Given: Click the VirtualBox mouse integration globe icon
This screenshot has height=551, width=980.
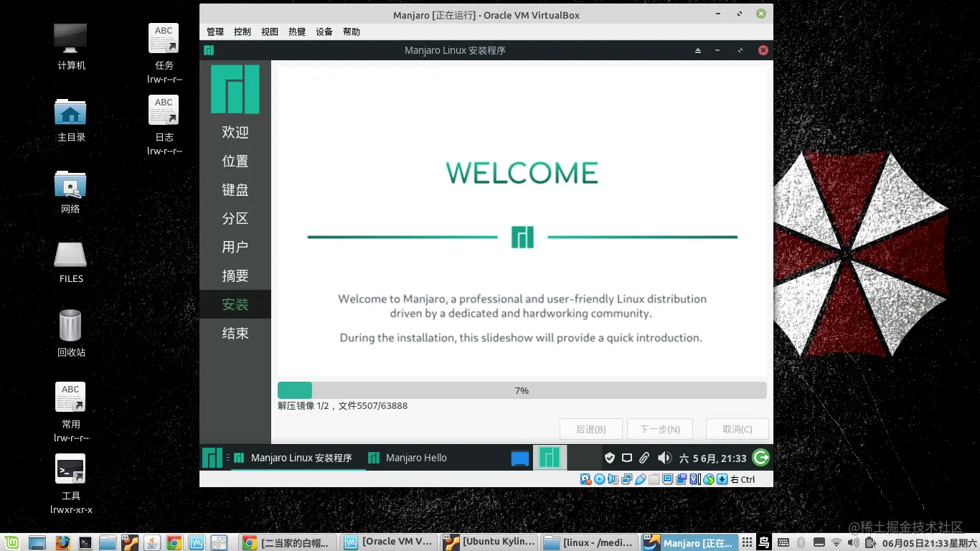Looking at the screenshot, I should (709, 479).
